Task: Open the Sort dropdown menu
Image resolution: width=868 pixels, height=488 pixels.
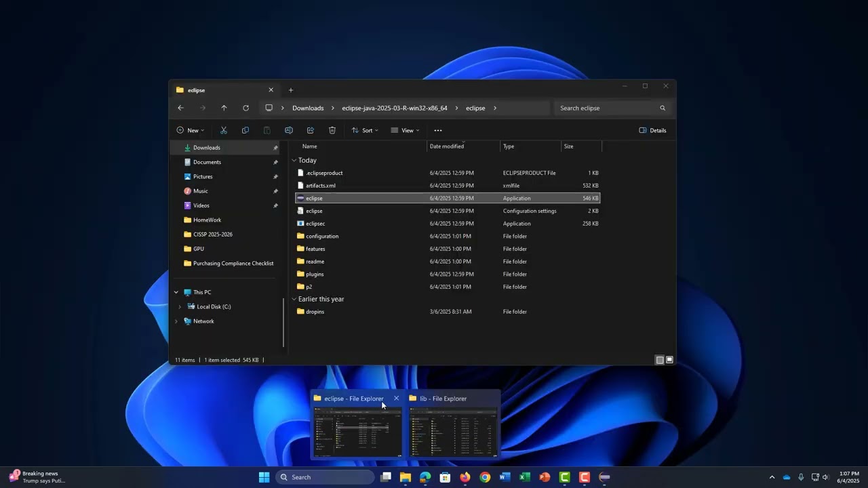Action: [365, 130]
